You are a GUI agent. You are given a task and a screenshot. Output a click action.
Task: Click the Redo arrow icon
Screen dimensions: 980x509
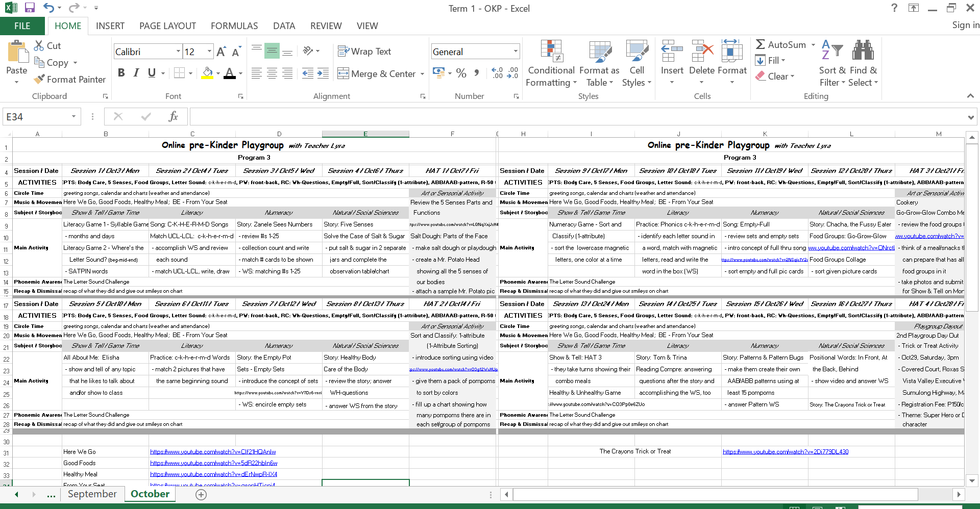[73, 8]
